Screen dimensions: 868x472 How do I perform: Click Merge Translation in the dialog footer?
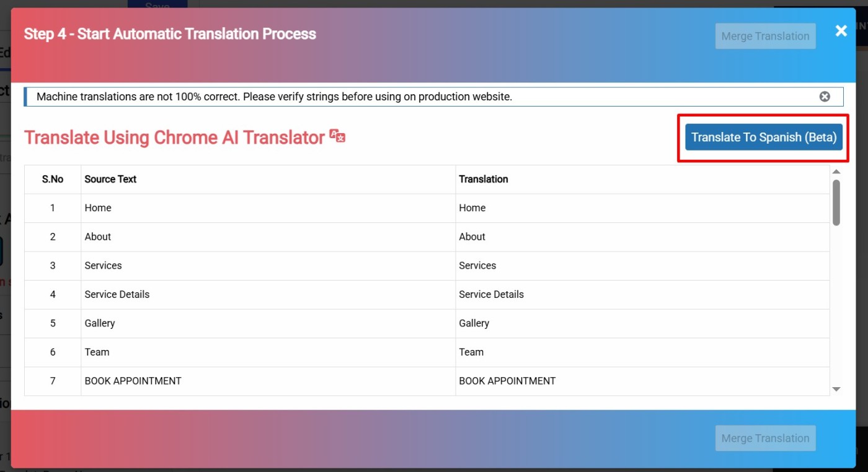click(x=765, y=438)
